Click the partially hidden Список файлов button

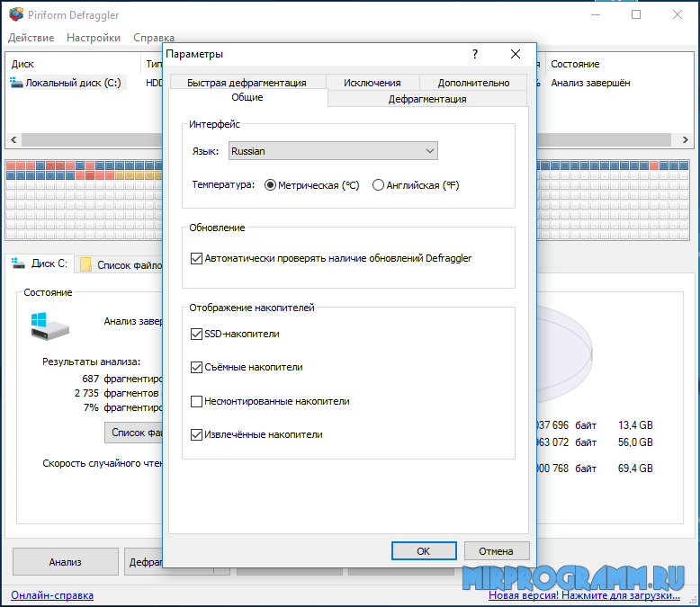pyautogui.click(x=133, y=433)
